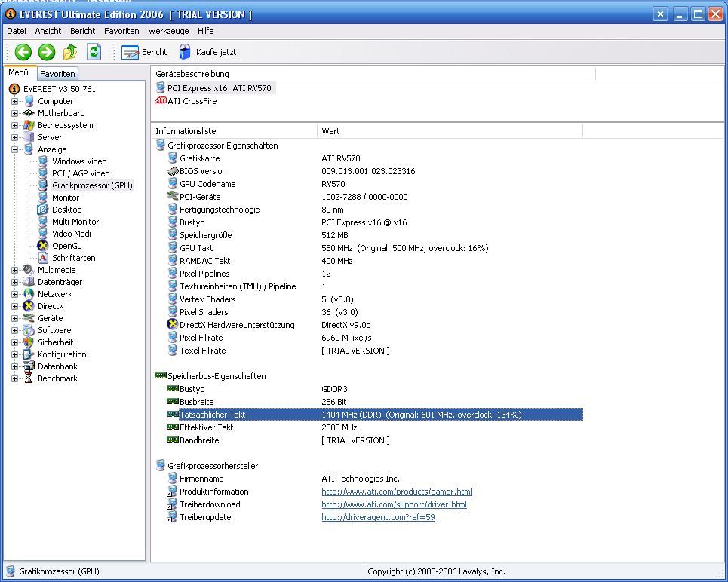Screen dimensions: 728x582
Task: Open the Bericht menu in menu bar
Action: click(x=83, y=31)
